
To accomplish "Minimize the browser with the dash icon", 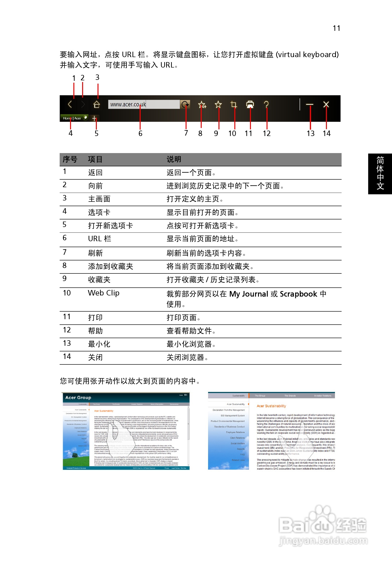I will point(310,105).
